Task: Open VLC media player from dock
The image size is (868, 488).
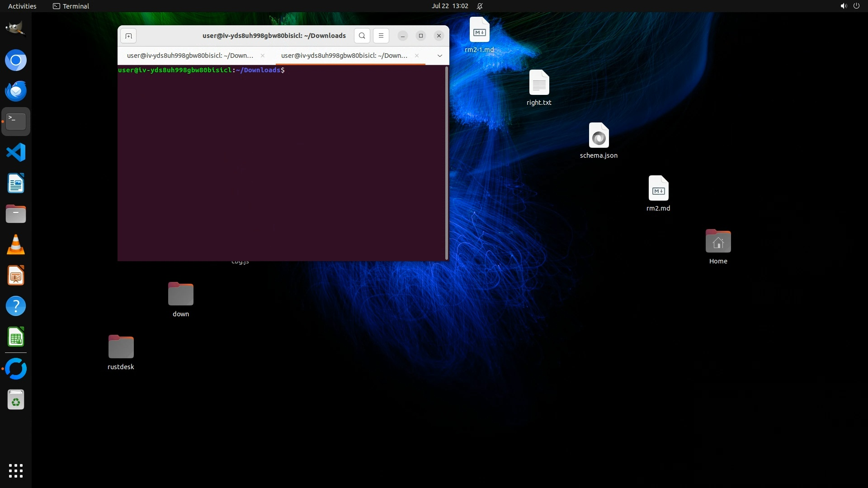Action: coord(15,244)
